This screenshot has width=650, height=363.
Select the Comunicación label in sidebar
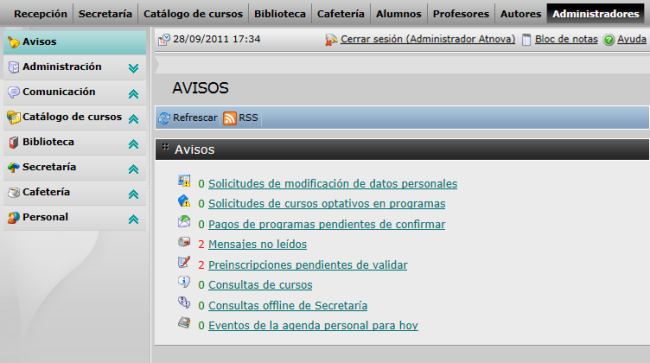point(59,92)
